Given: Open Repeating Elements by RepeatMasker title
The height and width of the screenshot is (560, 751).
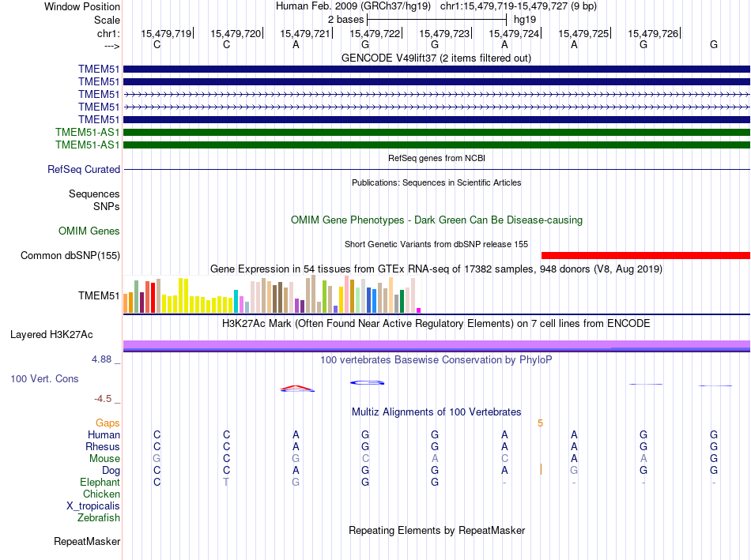Looking at the screenshot, I should [437, 531].
